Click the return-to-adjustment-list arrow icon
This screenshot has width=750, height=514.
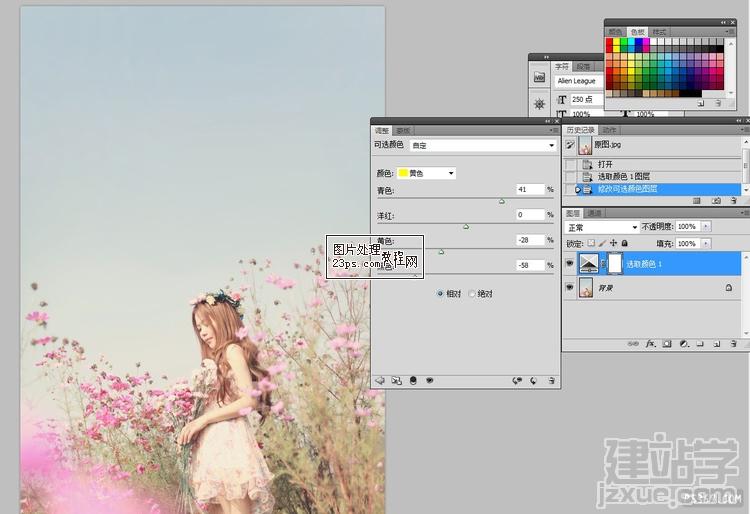pos(380,381)
